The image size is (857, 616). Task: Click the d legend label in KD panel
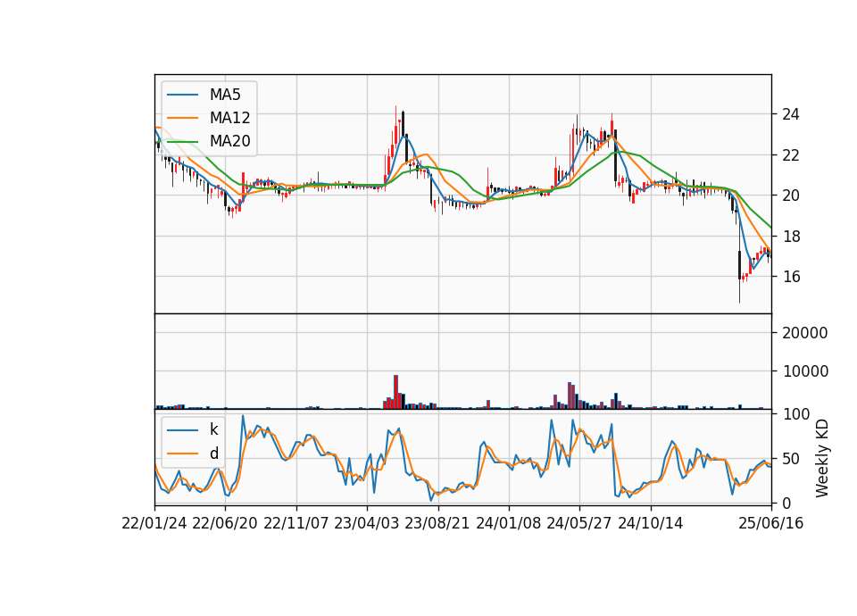(x=213, y=454)
